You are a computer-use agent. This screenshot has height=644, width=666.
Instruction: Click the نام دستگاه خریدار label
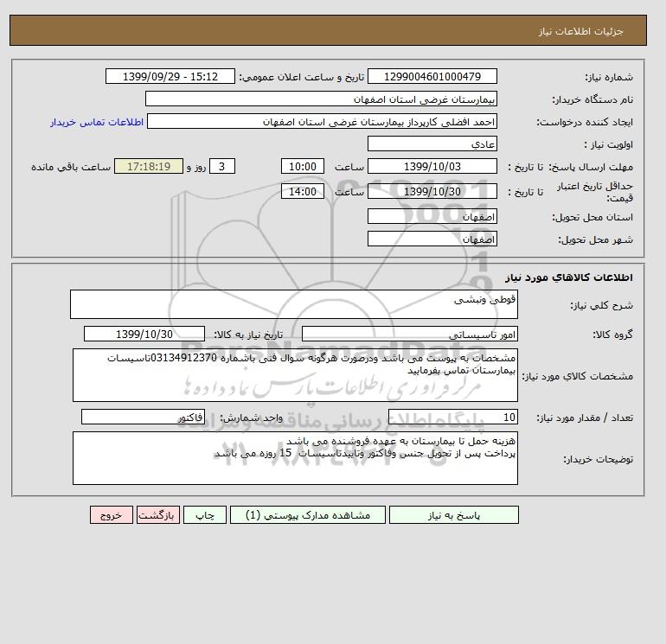(592, 99)
